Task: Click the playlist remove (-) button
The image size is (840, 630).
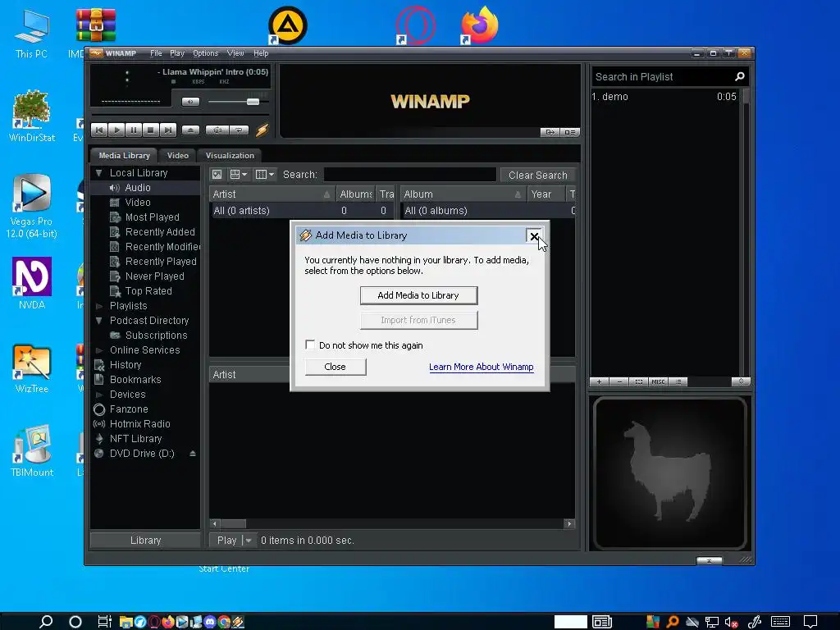Action: (619, 382)
